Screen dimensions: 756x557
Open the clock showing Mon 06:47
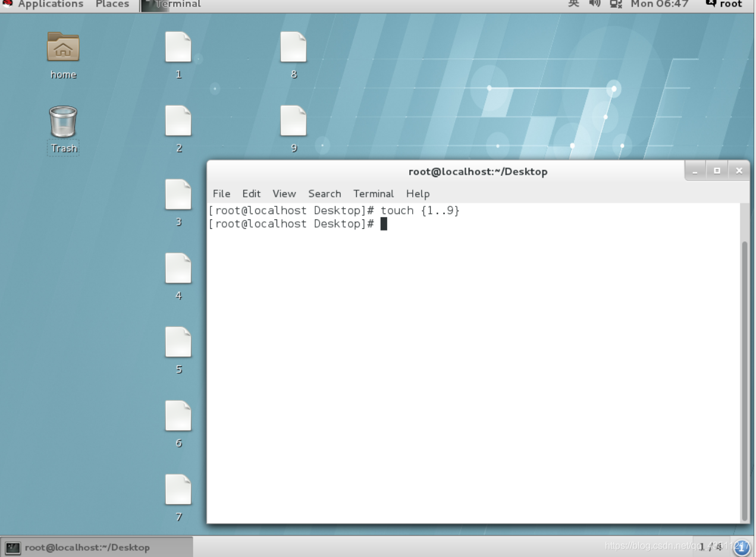click(660, 4)
